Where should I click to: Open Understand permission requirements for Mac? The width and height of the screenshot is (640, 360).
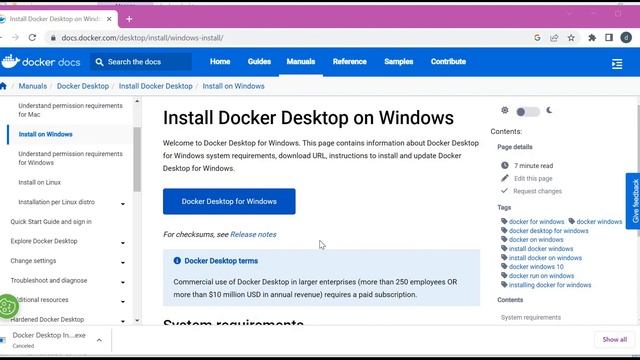pyautogui.click(x=70, y=110)
